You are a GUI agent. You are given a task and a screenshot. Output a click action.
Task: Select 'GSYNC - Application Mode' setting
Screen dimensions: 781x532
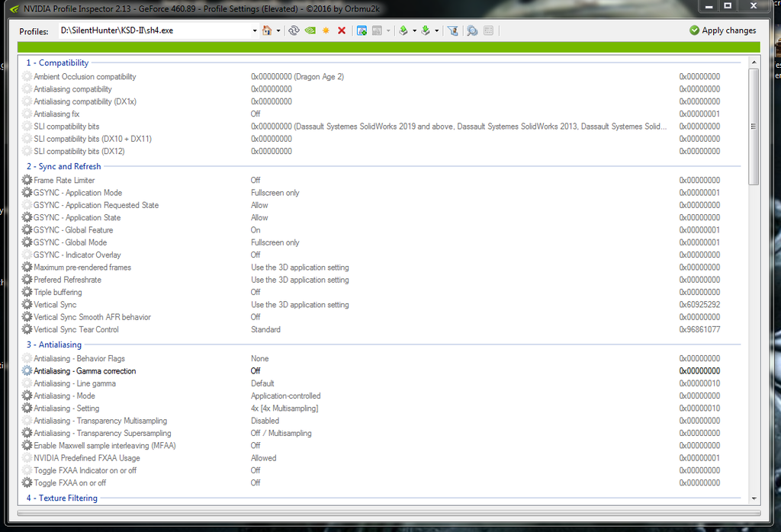(78, 193)
